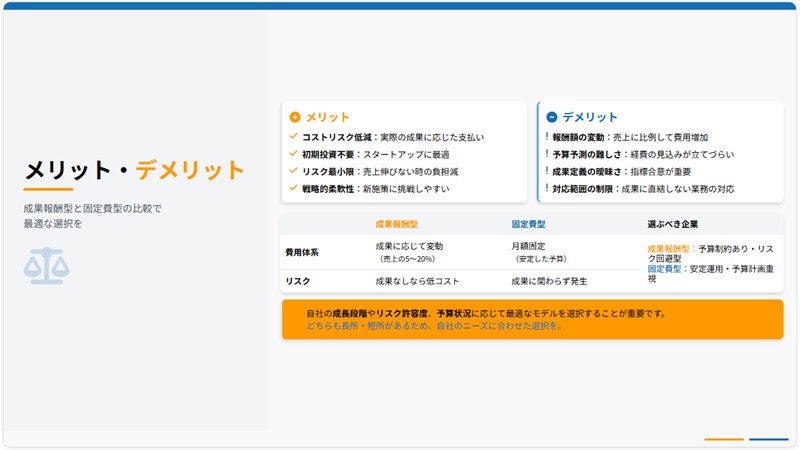Click the note （安定した予算）
This screenshot has width=800, height=450.
[x=541, y=259]
